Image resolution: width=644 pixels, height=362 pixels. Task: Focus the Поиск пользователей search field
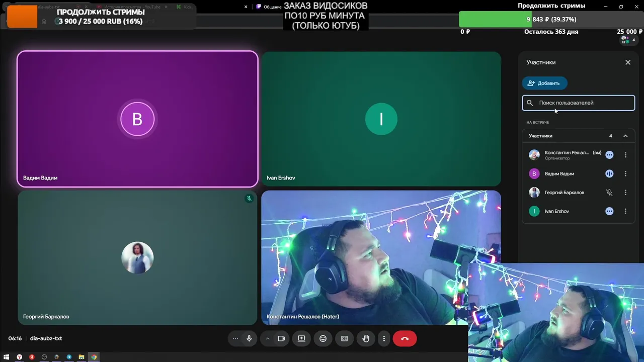(578, 103)
